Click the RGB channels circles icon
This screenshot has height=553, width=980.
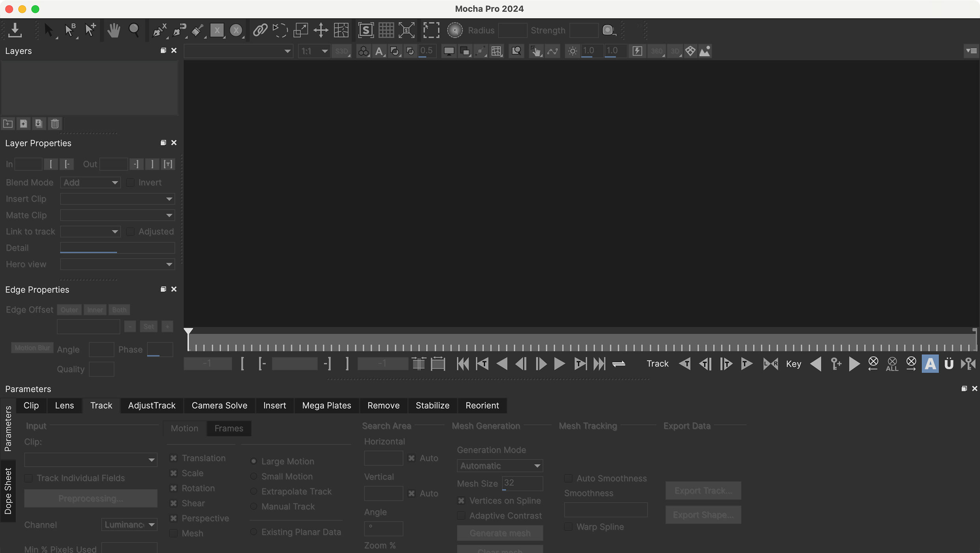point(363,51)
